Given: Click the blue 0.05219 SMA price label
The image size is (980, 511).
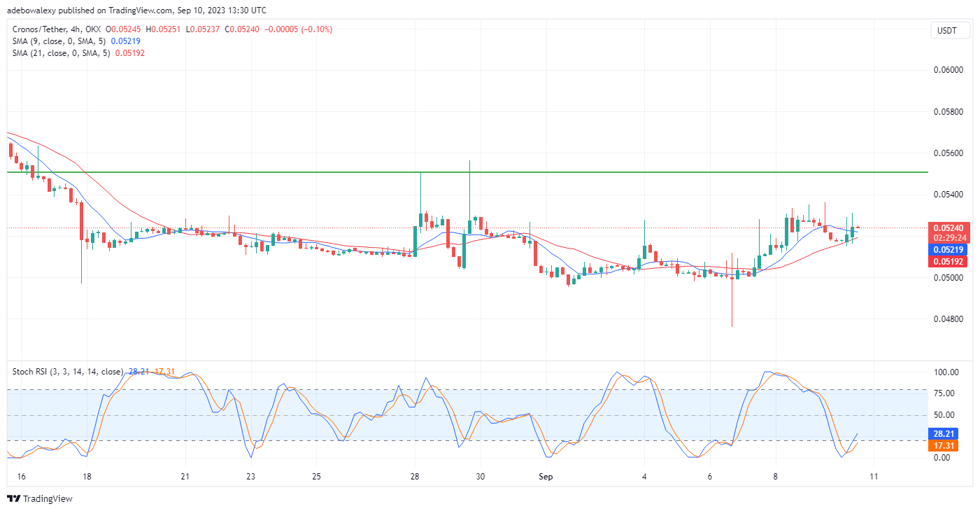Looking at the screenshot, I should click(x=948, y=250).
